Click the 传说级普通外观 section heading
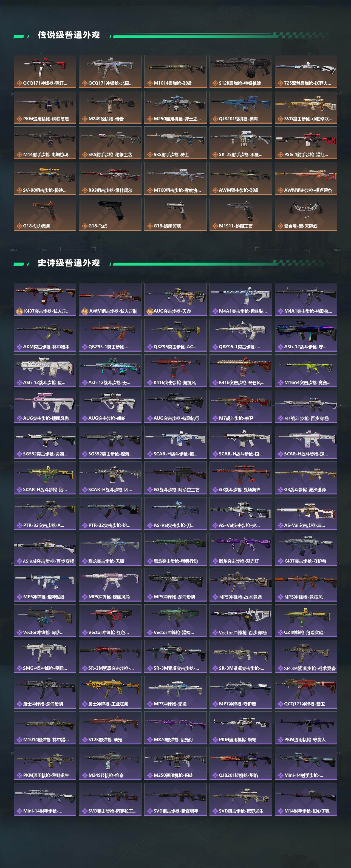The image size is (351, 868). pyautogui.click(x=69, y=35)
